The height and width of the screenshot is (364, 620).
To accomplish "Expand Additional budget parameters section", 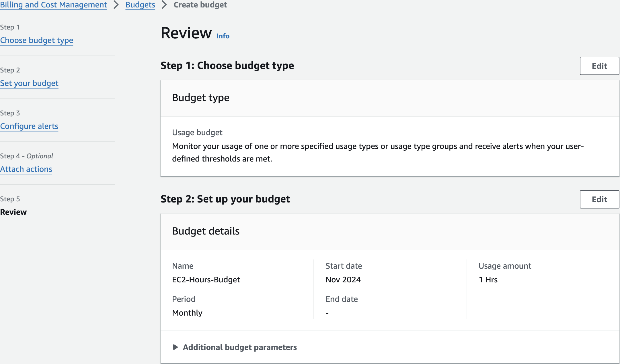I will pyautogui.click(x=240, y=347).
